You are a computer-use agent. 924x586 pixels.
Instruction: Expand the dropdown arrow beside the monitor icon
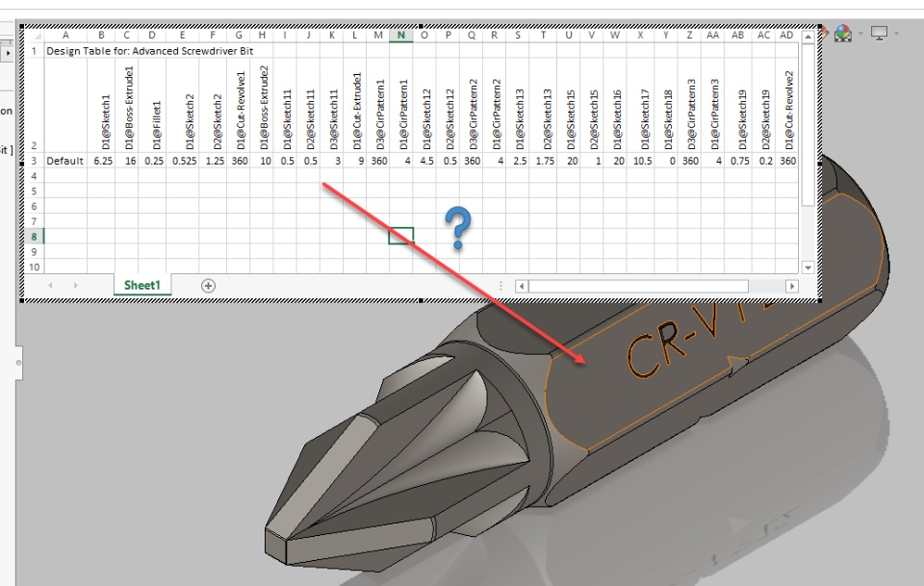(x=896, y=34)
